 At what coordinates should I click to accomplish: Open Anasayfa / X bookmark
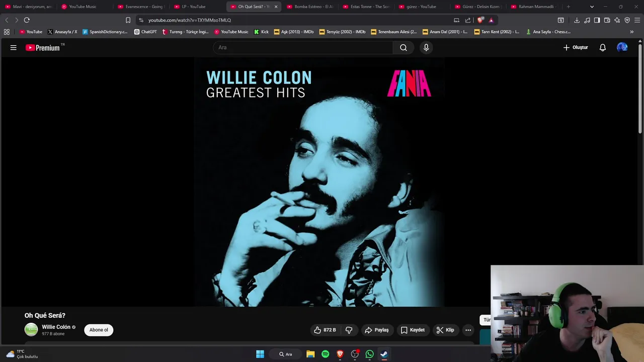coord(62,32)
